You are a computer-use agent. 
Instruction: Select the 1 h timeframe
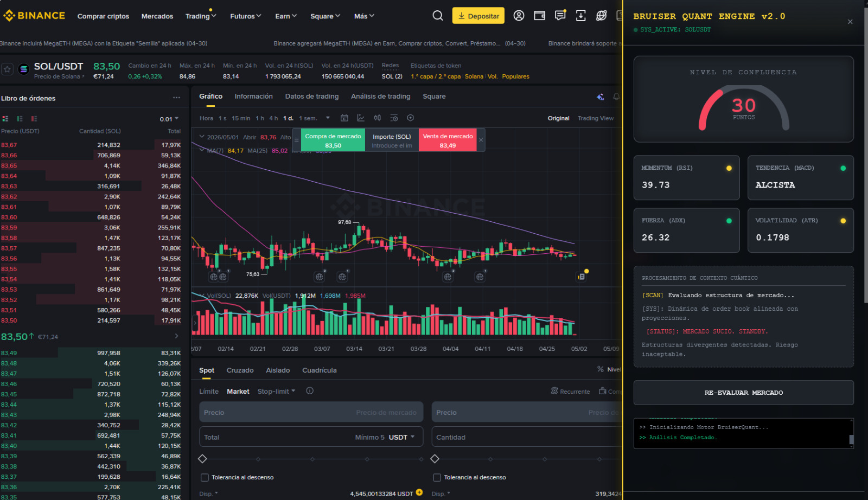pyautogui.click(x=260, y=118)
